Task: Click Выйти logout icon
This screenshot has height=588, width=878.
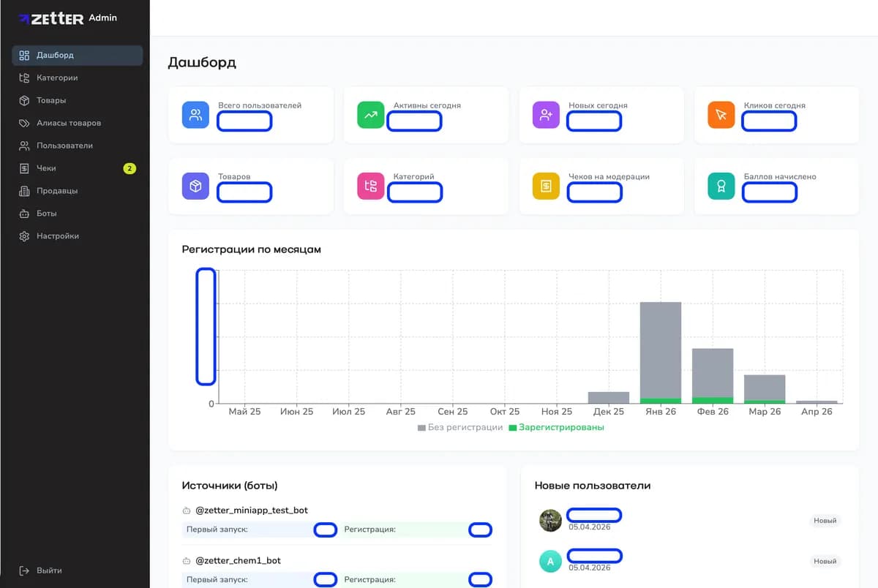Action: (24, 570)
